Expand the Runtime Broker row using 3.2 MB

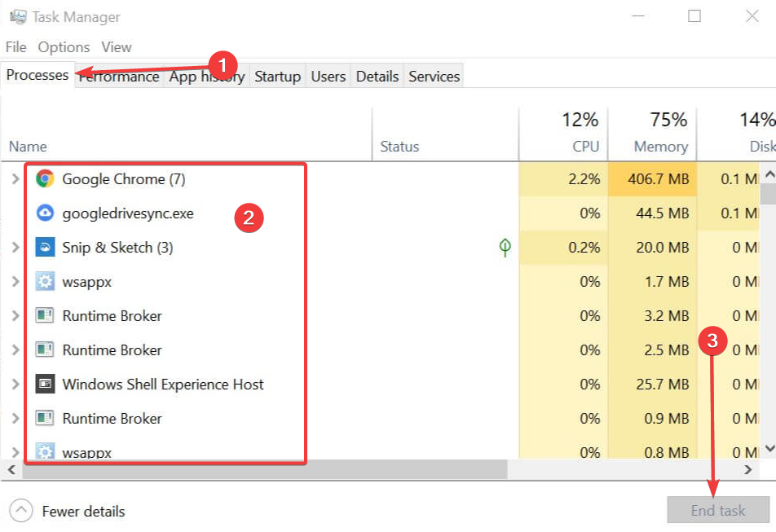click(15, 315)
